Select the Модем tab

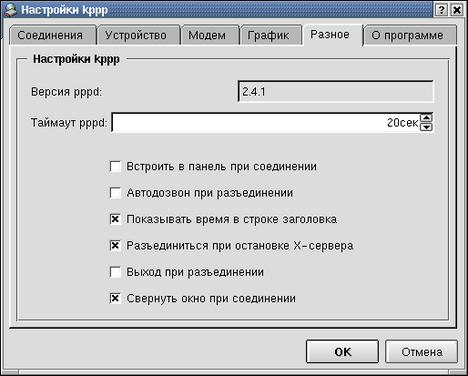coord(210,35)
